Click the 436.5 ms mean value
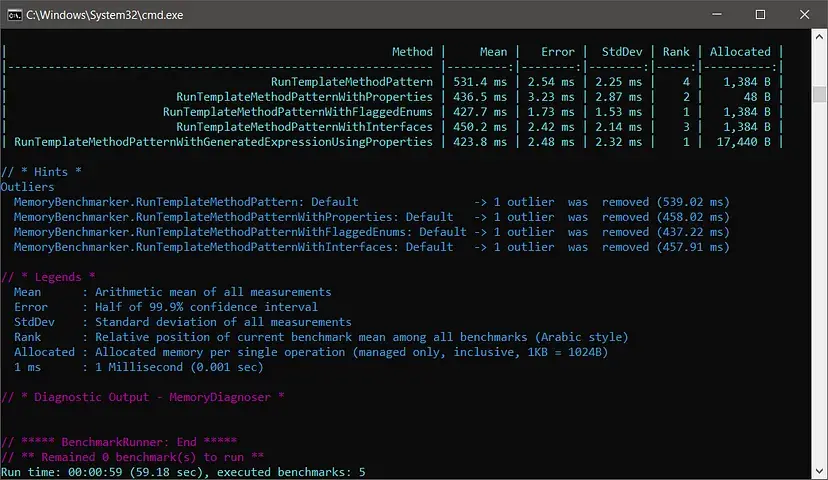The height and width of the screenshot is (480, 828). coord(479,97)
